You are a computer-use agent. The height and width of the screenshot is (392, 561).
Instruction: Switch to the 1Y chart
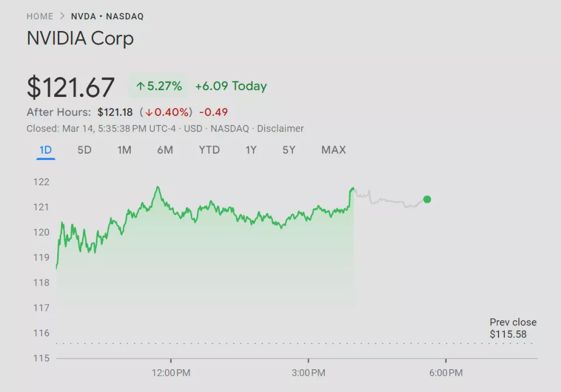[251, 150]
